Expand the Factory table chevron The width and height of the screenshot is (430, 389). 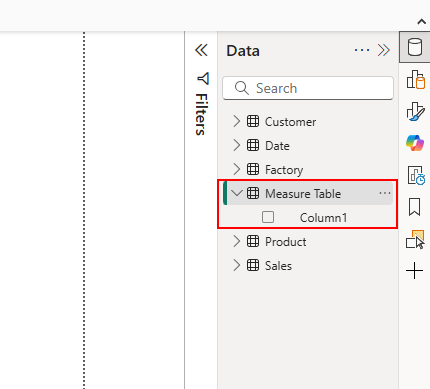coord(236,169)
